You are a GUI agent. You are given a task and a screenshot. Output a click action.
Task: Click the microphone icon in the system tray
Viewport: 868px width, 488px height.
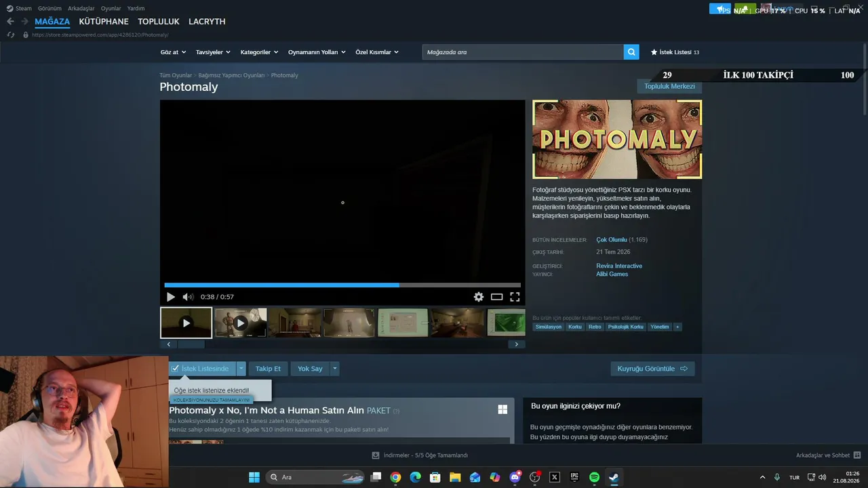[x=777, y=477]
